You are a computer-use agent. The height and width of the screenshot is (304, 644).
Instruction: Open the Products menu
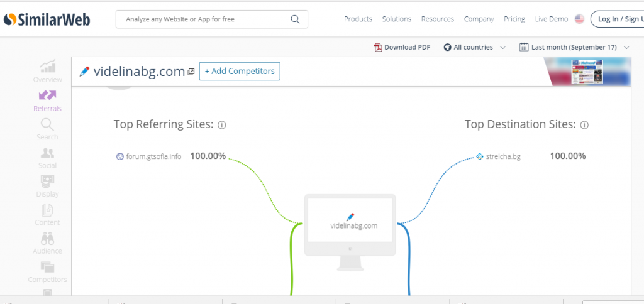(x=358, y=19)
